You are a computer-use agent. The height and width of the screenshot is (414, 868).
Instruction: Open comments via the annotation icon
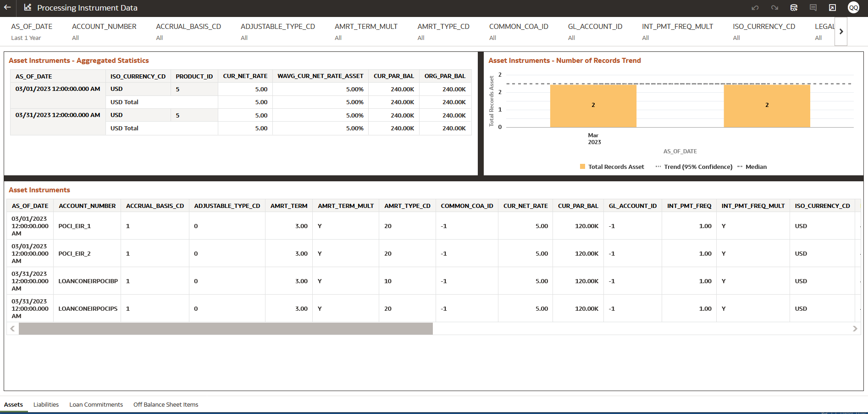click(813, 8)
